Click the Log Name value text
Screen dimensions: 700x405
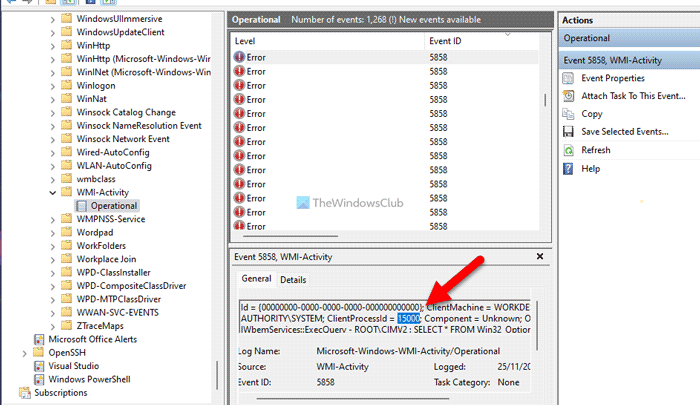(408, 351)
